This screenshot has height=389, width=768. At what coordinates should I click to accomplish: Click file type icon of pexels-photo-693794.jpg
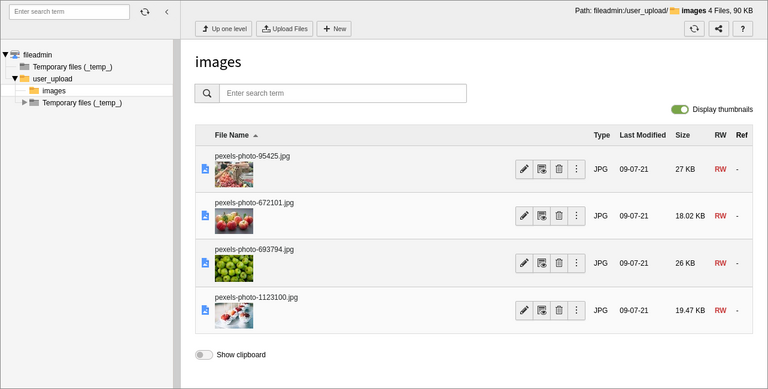(x=205, y=263)
